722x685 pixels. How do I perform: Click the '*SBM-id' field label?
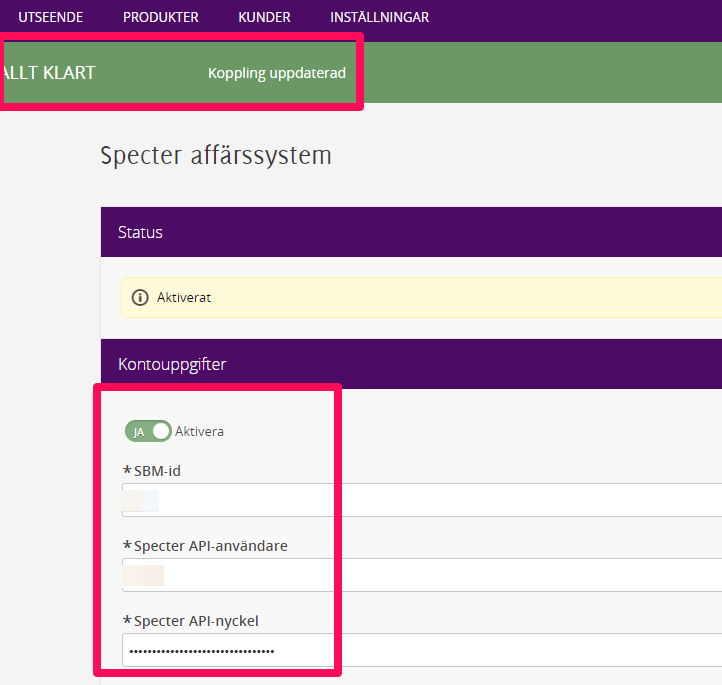pyautogui.click(x=151, y=471)
